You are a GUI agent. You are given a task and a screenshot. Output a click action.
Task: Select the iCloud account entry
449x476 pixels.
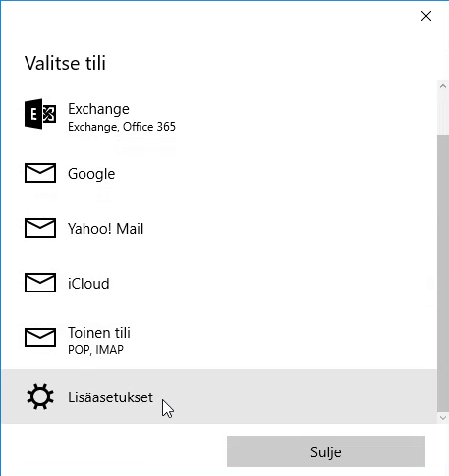pos(219,283)
